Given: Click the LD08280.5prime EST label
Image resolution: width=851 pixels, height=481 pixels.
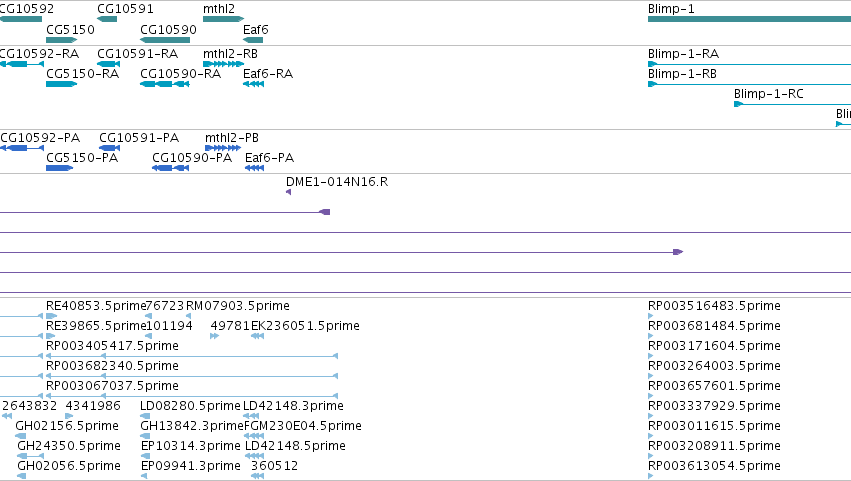Looking at the screenshot, I should [x=190, y=406].
